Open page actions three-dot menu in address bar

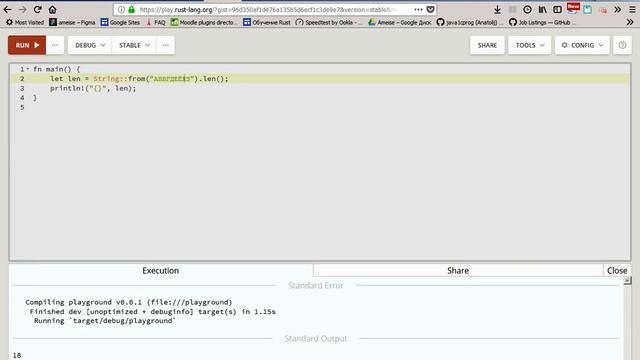418,9
